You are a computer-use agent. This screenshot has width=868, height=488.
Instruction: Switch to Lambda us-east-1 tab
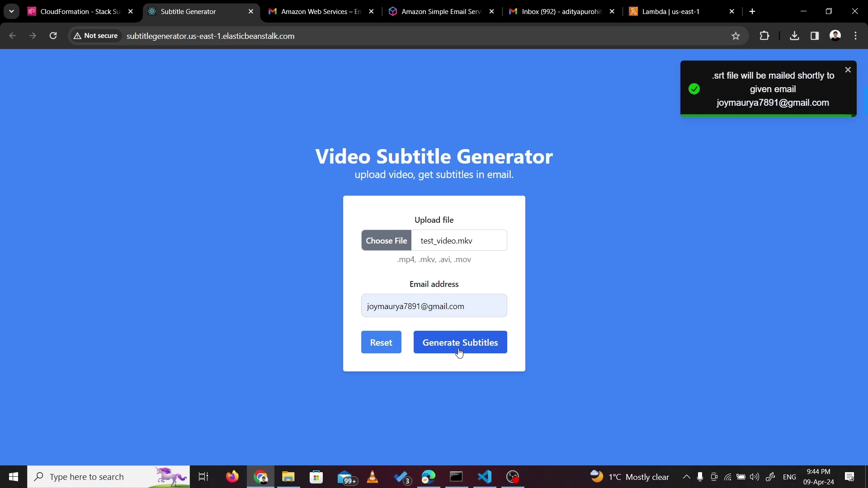coord(671,12)
